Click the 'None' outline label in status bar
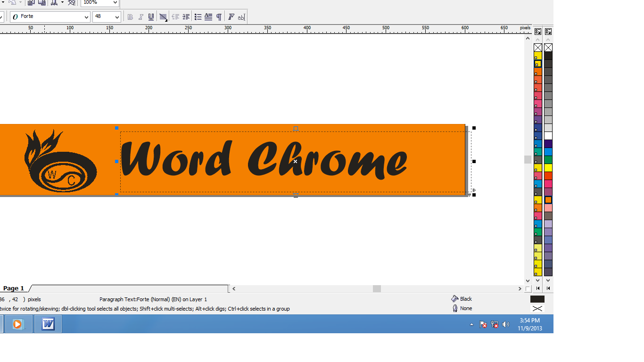Screen dimensions: 644x362 (x=466, y=308)
